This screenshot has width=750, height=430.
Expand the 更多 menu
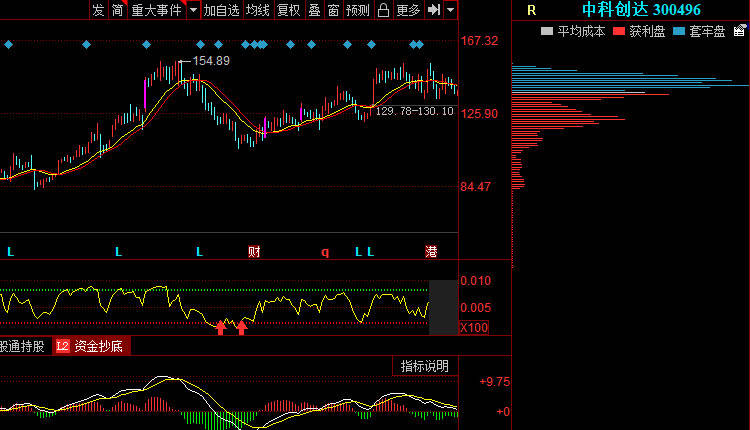[408, 10]
